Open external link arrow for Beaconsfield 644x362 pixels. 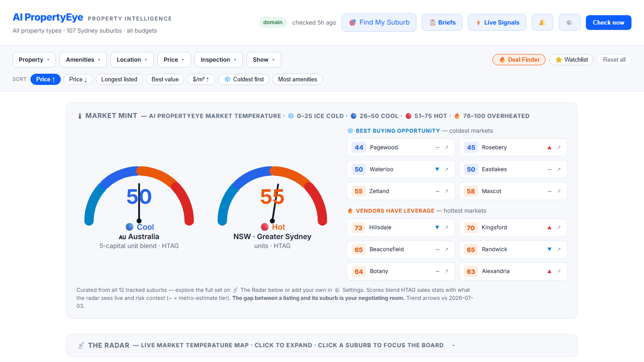(446, 249)
